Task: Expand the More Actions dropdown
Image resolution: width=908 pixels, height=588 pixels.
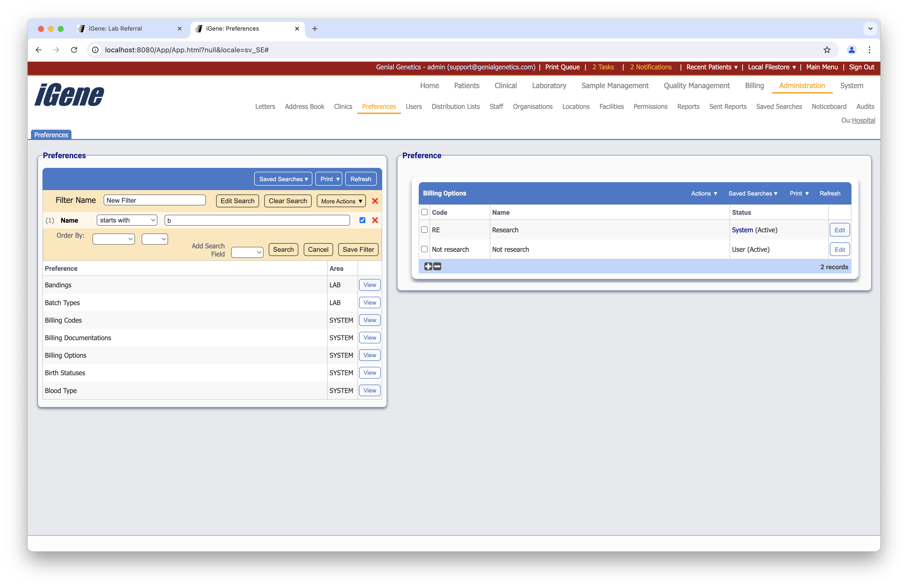Action: click(341, 201)
